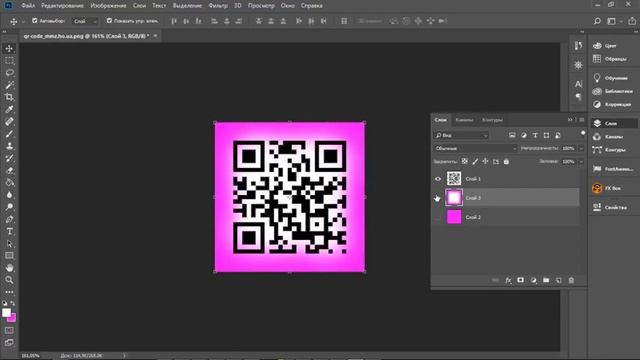
Task: Select the Crop tool
Action: (x=9, y=97)
